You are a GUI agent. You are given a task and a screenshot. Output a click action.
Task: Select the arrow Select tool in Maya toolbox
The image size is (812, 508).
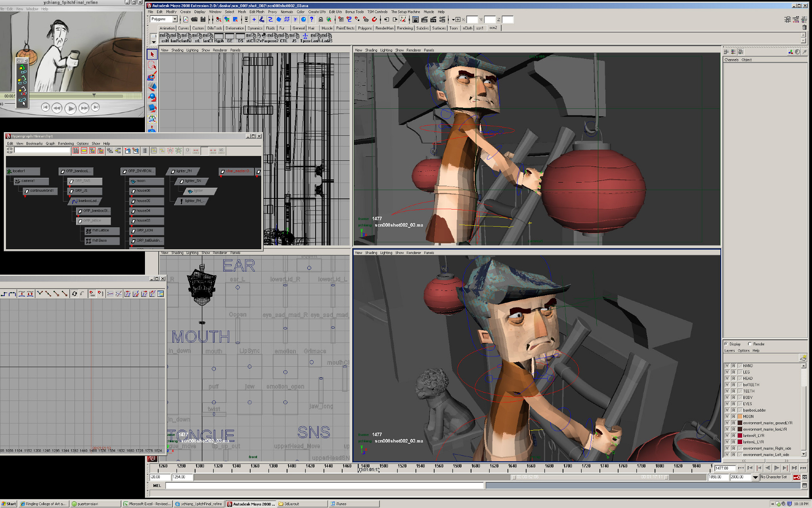[x=152, y=54]
